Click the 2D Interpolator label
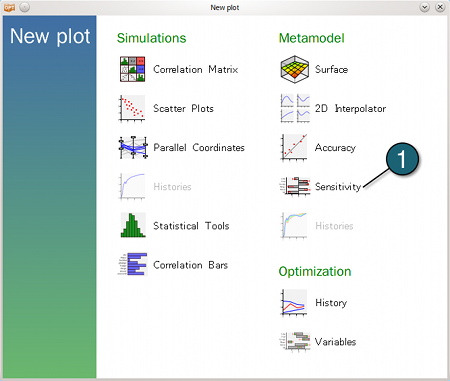Viewport: 450px width, 381px height. [350, 108]
